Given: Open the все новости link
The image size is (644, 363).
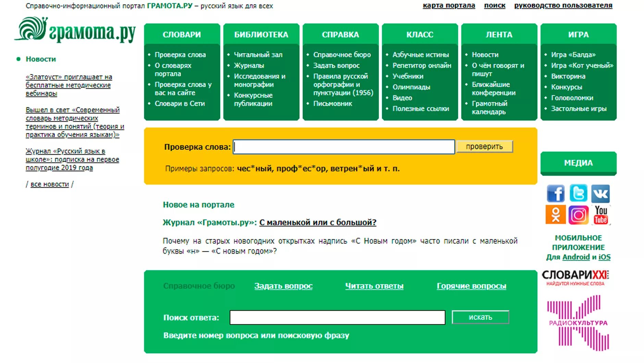Looking at the screenshot, I should 50,184.
